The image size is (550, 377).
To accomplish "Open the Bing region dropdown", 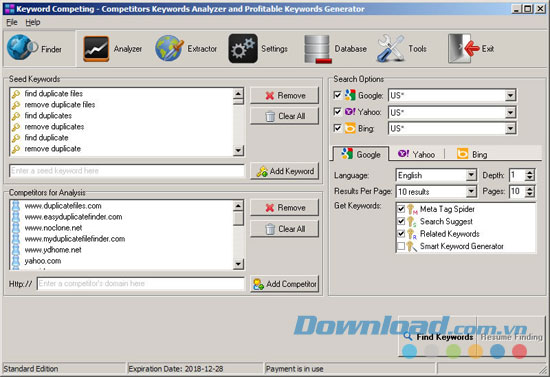I will [x=510, y=129].
